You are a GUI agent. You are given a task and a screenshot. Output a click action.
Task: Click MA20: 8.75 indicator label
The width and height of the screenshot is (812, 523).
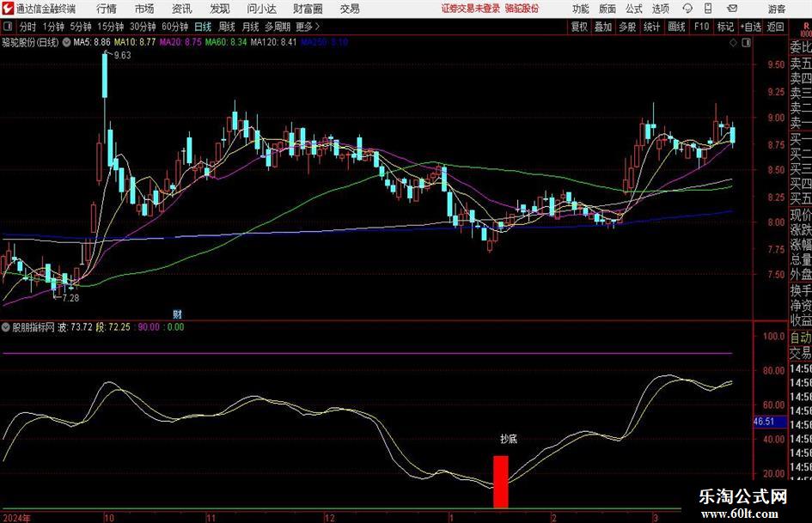click(x=180, y=42)
